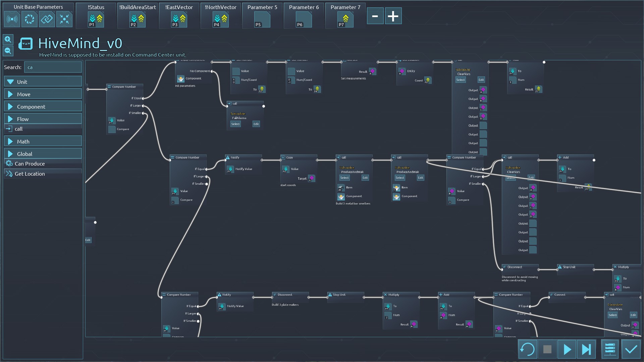Click the signal broadcast icon in Unit Base Parameters

tap(12, 19)
